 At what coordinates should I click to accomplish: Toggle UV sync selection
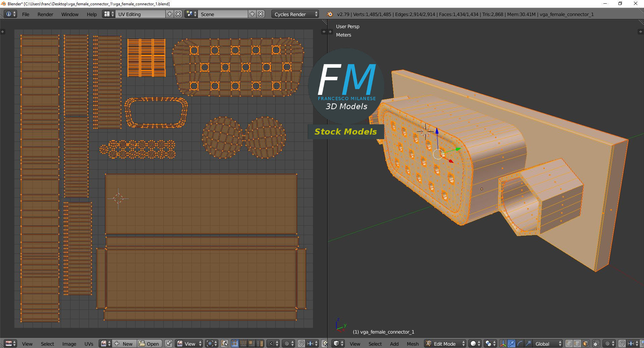tap(224, 344)
